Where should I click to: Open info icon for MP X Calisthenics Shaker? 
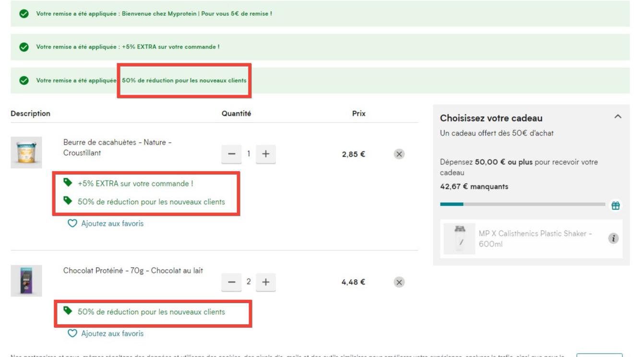point(613,239)
